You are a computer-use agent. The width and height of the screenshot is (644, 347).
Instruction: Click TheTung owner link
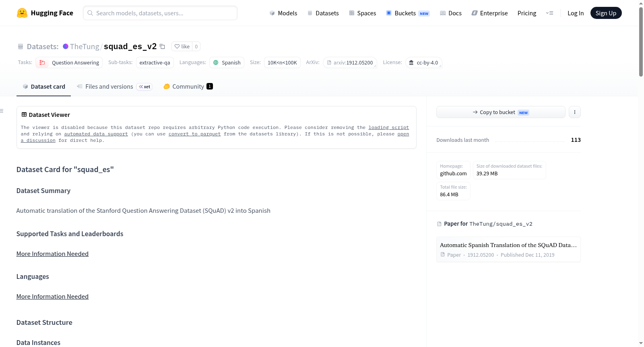click(85, 46)
